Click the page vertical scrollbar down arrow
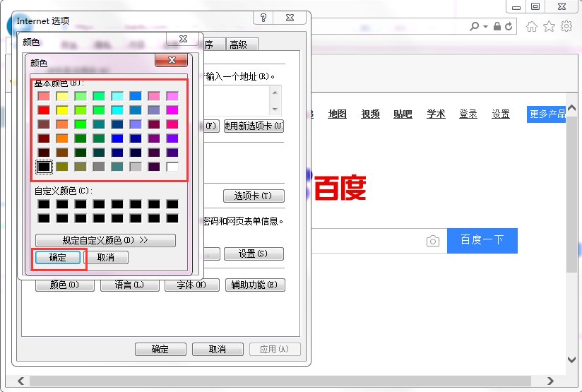The width and height of the screenshot is (582, 392). coord(571,360)
